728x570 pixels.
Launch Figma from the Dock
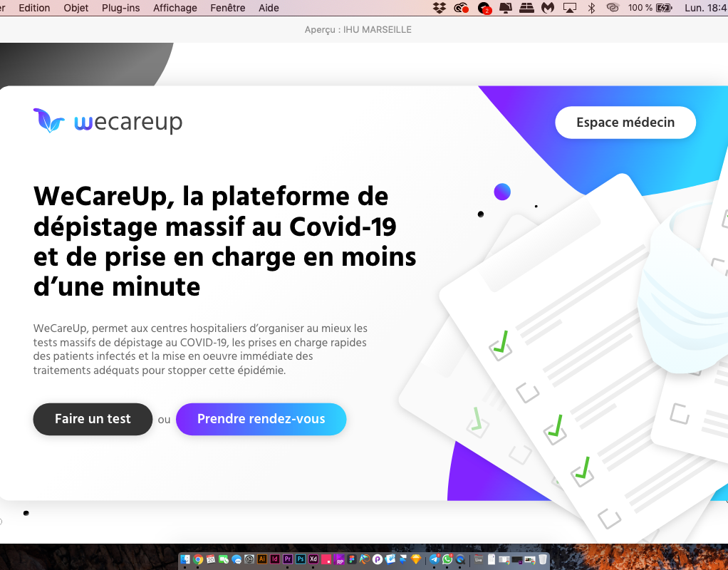click(352, 559)
